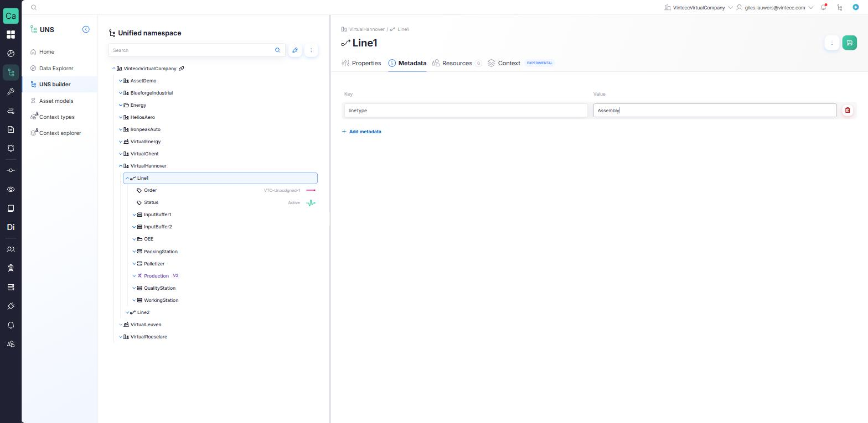Viewport: 868px width, 423px height.
Task: Click the Add metadata button
Action: pos(361,132)
